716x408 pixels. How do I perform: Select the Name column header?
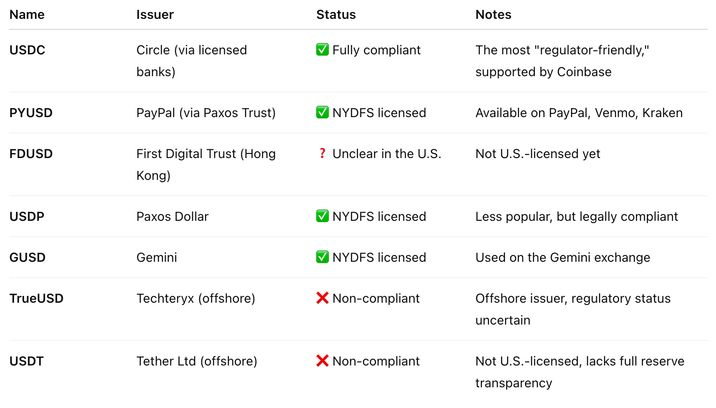27,15
